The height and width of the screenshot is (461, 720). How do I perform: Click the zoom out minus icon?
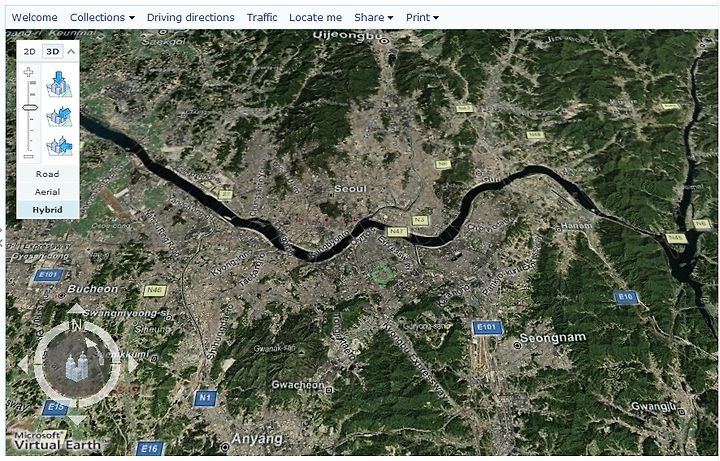[x=29, y=157]
